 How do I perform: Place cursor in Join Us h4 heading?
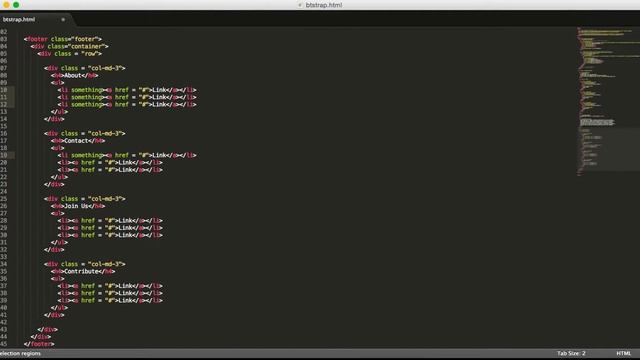click(x=76, y=206)
